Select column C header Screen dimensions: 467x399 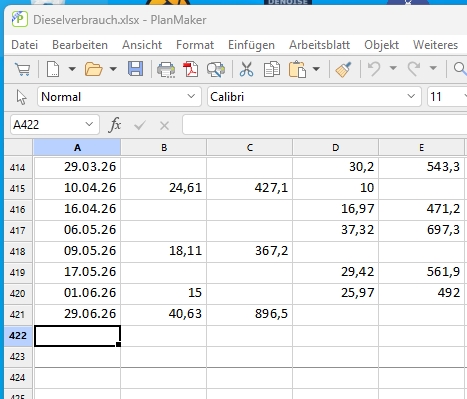(250, 147)
